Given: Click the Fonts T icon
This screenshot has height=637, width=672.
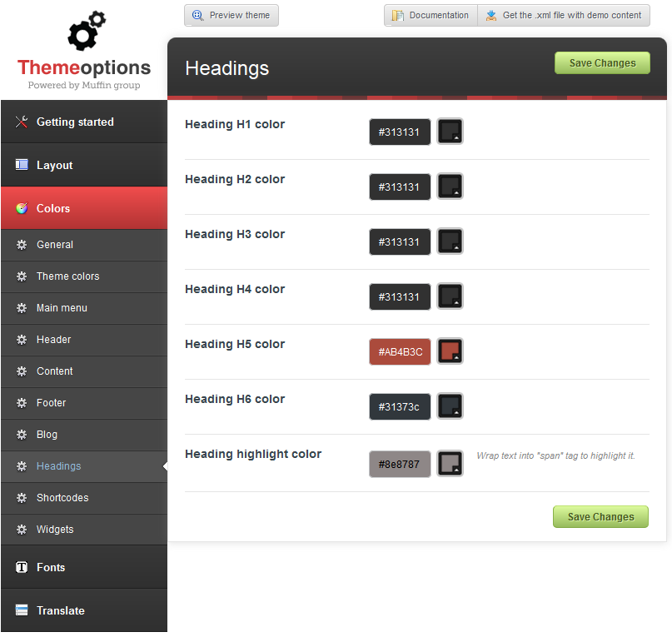Looking at the screenshot, I should tap(22, 567).
